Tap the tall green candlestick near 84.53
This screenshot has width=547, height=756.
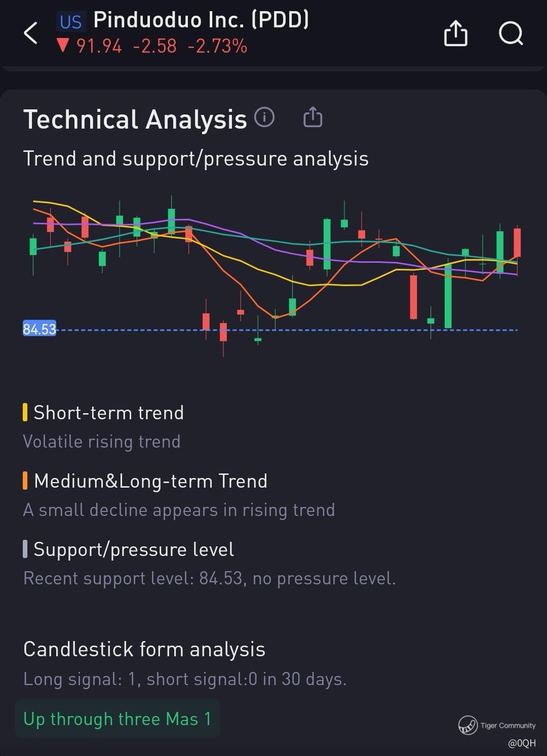448,295
